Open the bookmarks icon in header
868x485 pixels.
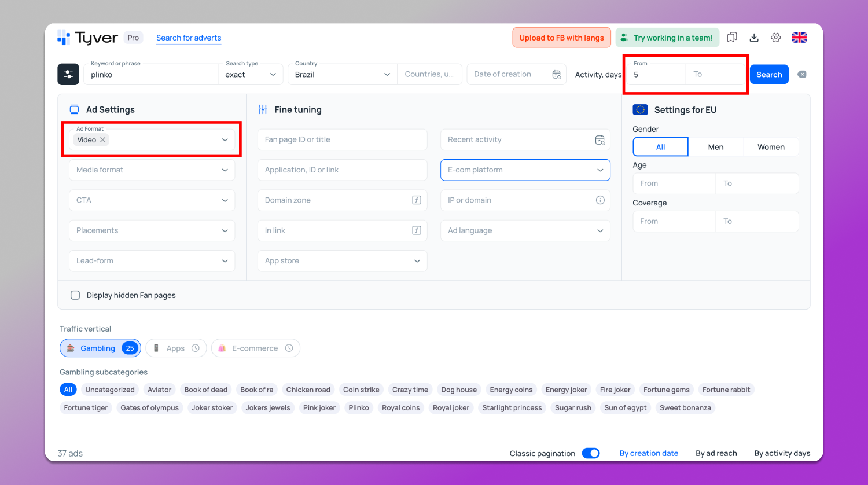pyautogui.click(x=732, y=38)
